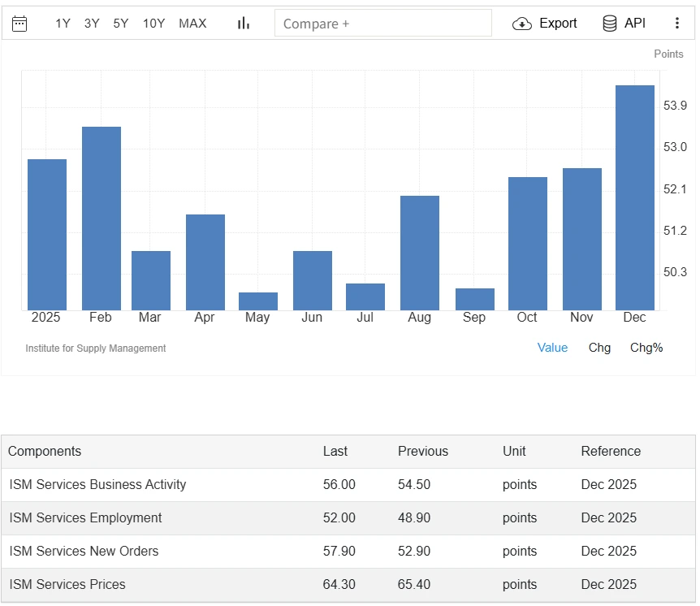Select the 10Y time range
Image resolution: width=700 pixels, height=606 pixels.
[153, 24]
